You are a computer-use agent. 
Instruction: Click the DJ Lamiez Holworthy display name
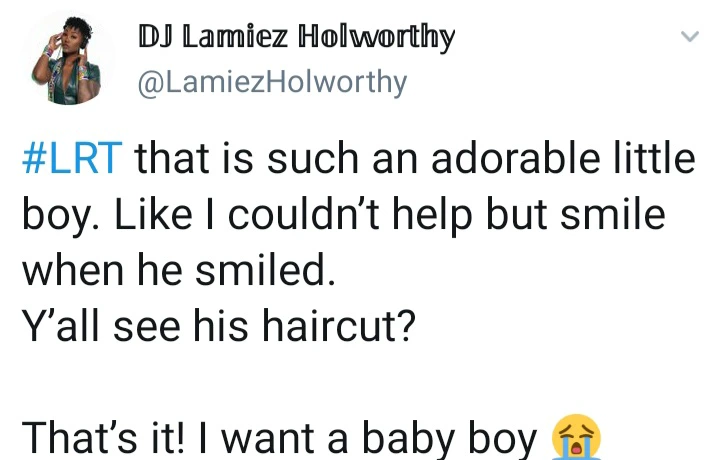[297, 37]
